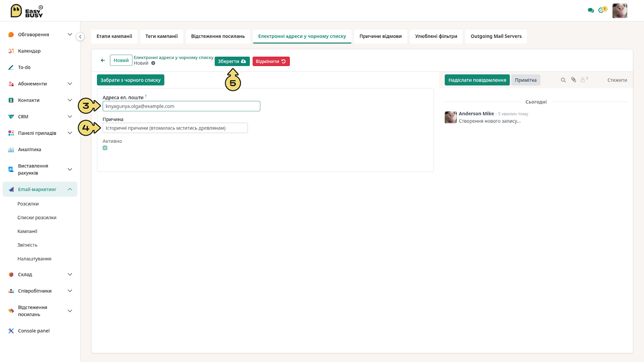
Task: Click the Абонементи sidebar icon
Action: 11,84
